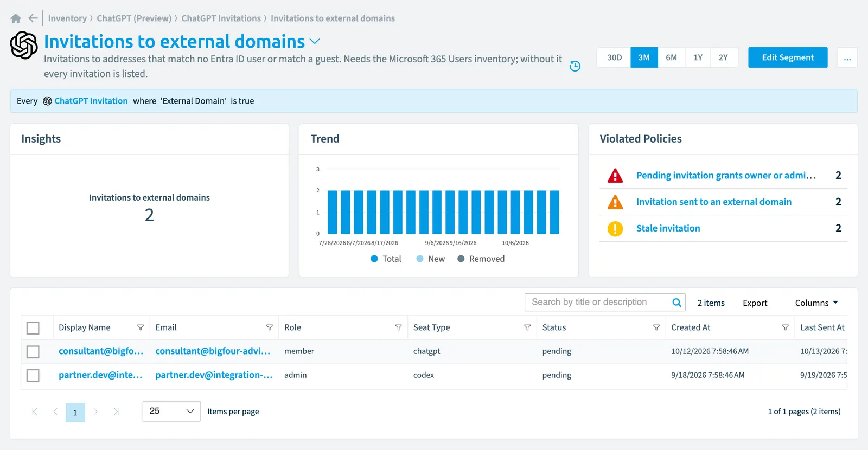Open the segment history clock icon
Viewport: 868px width, 450px height.
(x=575, y=66)
